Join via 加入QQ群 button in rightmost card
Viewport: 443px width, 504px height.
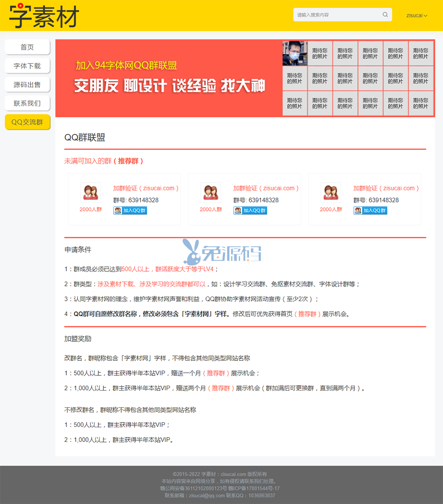point(370,211)
